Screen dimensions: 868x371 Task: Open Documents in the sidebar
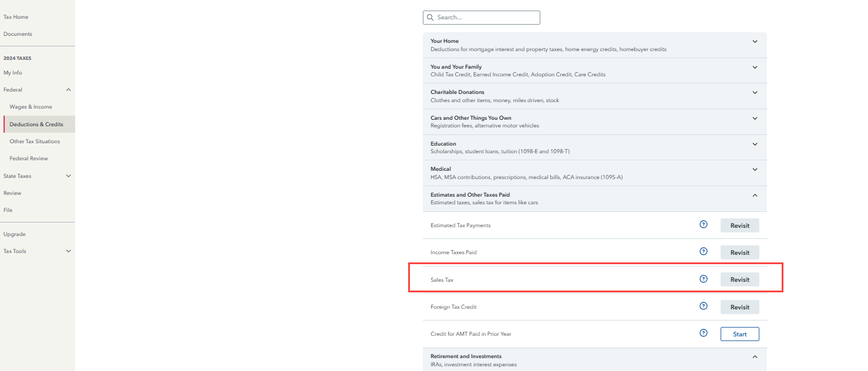pos(18,34)
